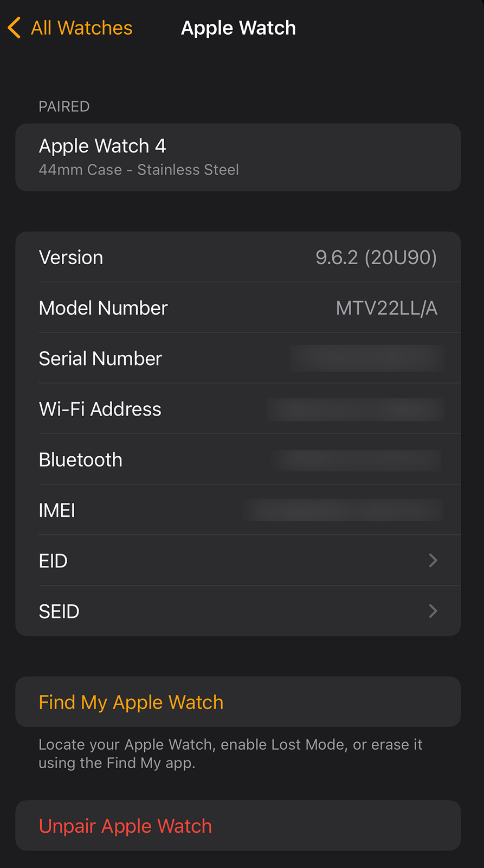This screenshot has width=484, height=868.
Task: Tap the Version label
Action: [x=71, y=258]
